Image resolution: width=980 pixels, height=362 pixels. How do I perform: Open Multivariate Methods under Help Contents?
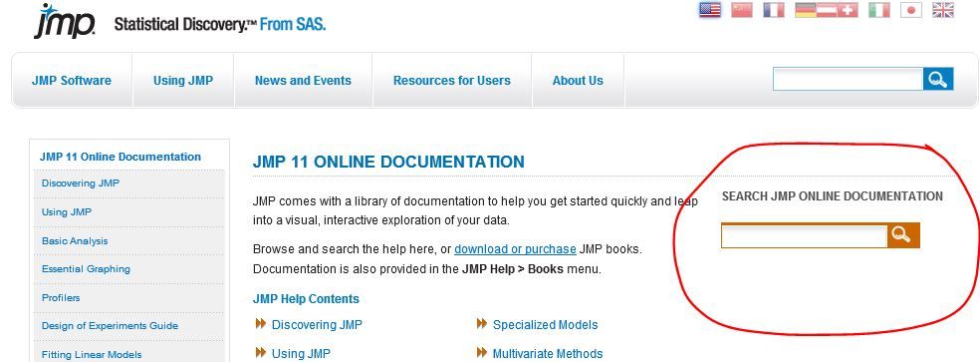548,353
